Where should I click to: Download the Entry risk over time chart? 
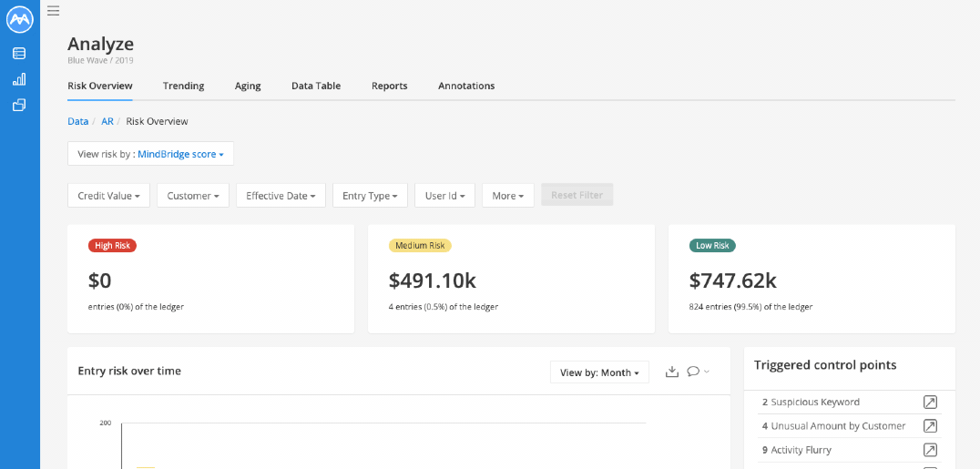(x=672, y=372)
